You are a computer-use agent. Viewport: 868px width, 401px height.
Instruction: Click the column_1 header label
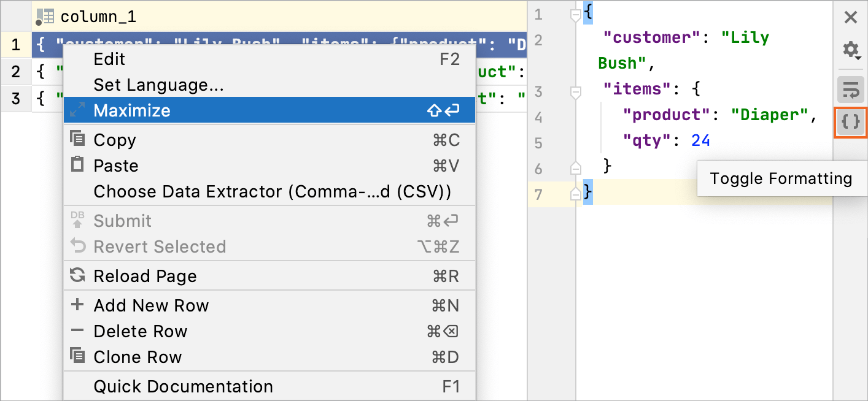click(x=98, y=17)
